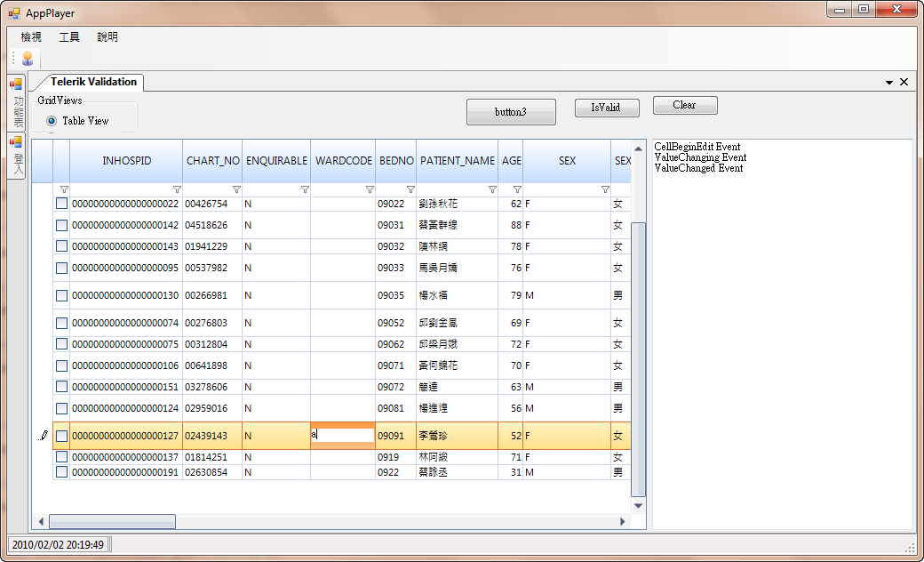This screenshot has height=562, width=924.
Task: Click the pencil edit indicator on row 127
Action: coord(43,436)
